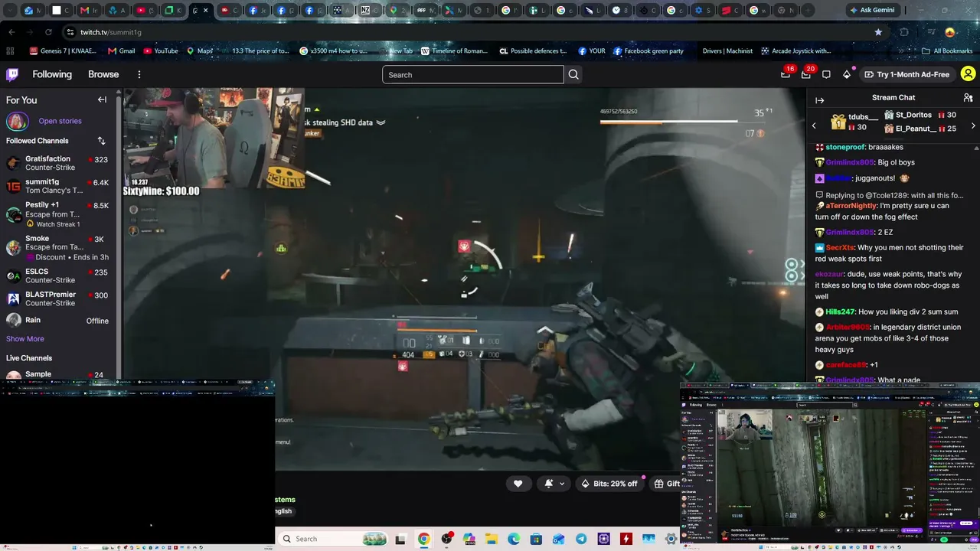Open the more options menu beside Browse

(139, 74)
